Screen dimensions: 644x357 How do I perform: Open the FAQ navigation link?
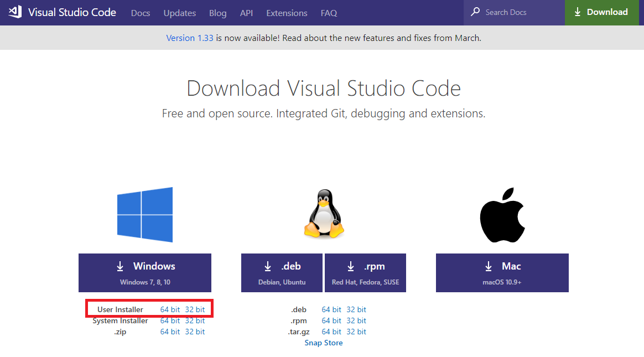coord(329,13)
